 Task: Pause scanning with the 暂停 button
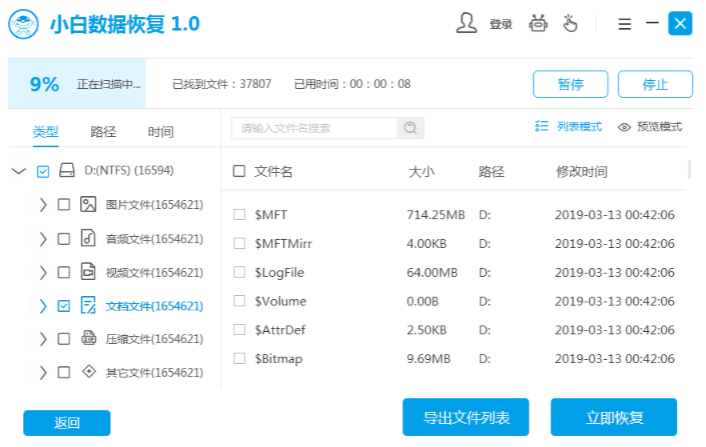tap(570, 84)
